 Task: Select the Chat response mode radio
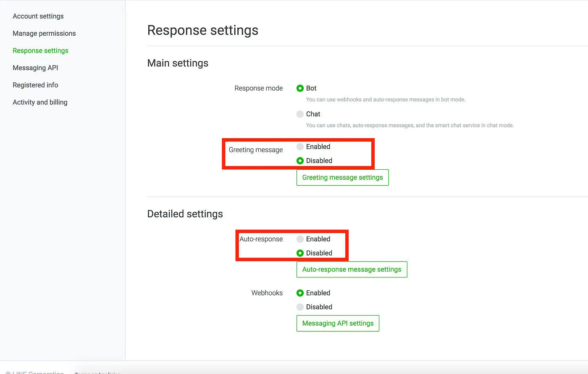(x=300, y=114)
